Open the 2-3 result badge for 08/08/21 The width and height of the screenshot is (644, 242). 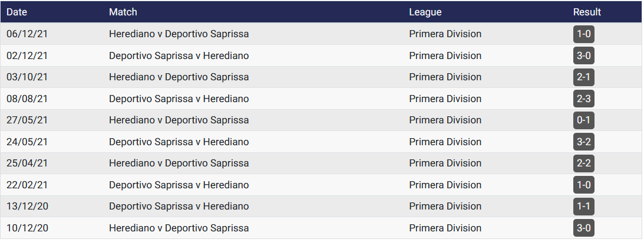coord(583,99)
